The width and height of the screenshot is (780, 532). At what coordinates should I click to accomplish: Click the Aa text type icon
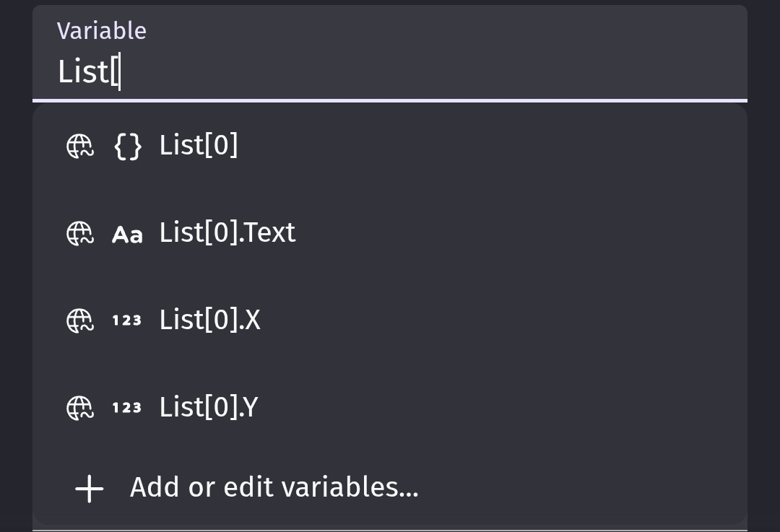127,234
